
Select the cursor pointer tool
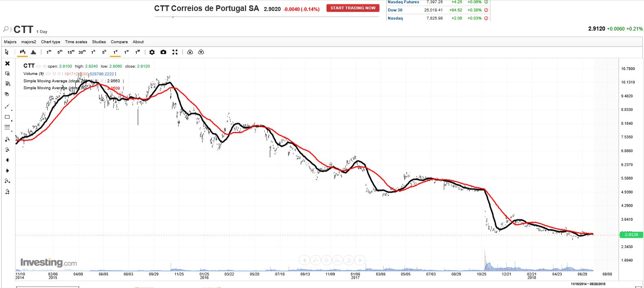pos(7,52)
